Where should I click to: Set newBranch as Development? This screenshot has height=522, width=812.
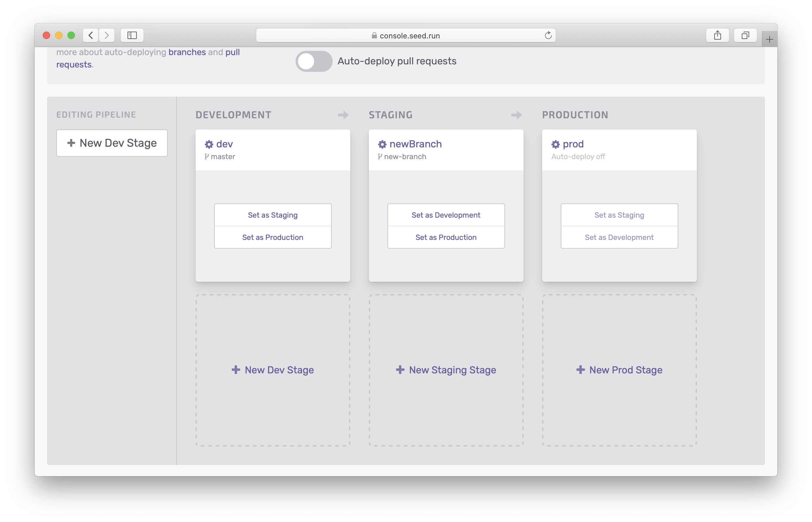(x=446, y=215)
